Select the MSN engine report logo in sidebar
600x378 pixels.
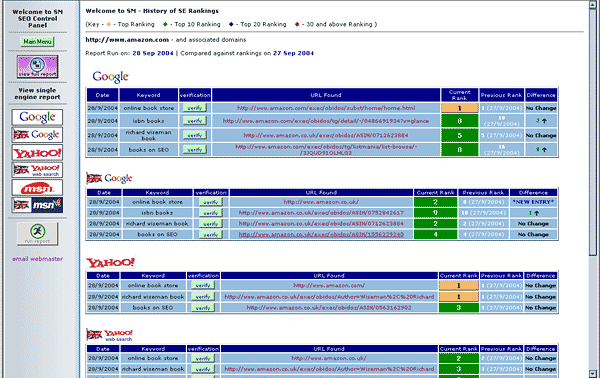coord(37,188)
